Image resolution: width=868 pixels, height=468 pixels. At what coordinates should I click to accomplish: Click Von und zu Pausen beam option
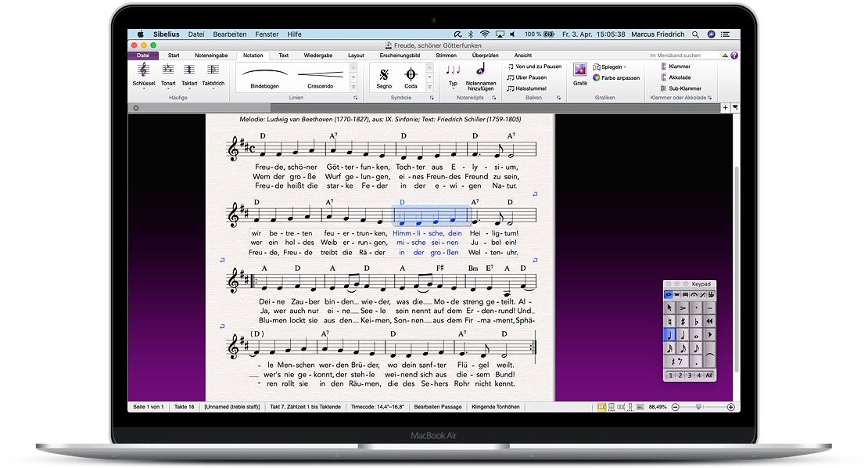coord(535,67)
